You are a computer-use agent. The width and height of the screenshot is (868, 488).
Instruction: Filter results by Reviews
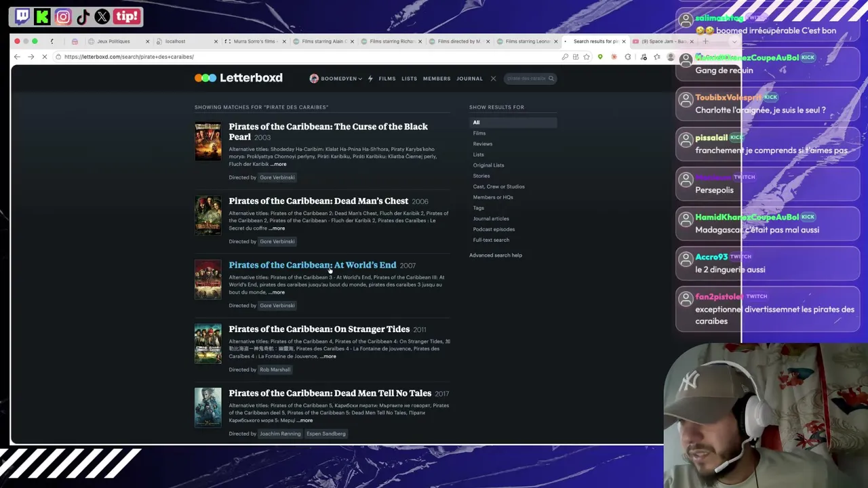[x=483, y=144]
